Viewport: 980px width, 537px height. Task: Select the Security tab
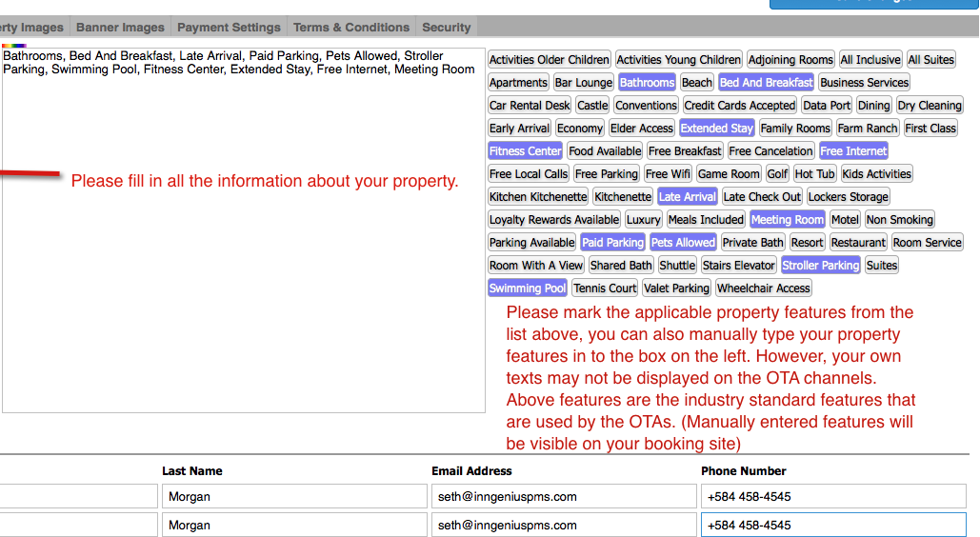point(446,28)
